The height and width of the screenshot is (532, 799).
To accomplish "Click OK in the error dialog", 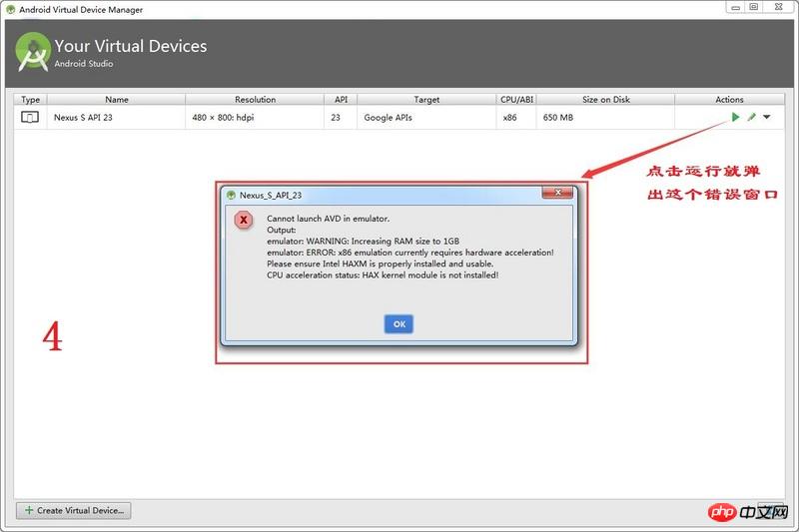I will [x=399, y=323].
